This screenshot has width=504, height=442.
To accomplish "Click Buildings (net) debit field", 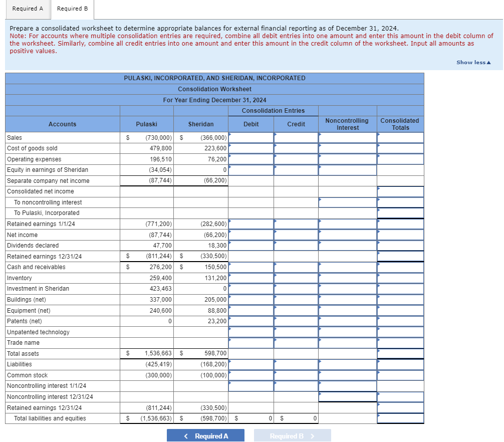I will click(x=251, y=299).
